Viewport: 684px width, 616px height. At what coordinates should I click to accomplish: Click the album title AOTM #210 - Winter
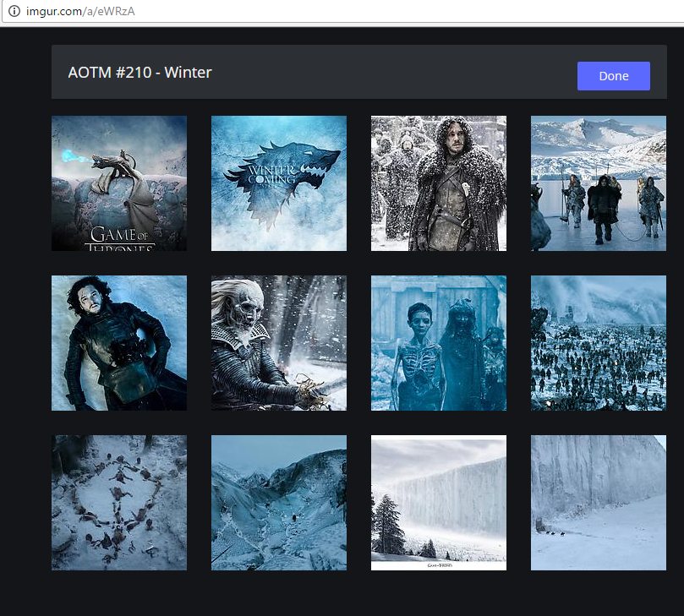pos(140,73)
